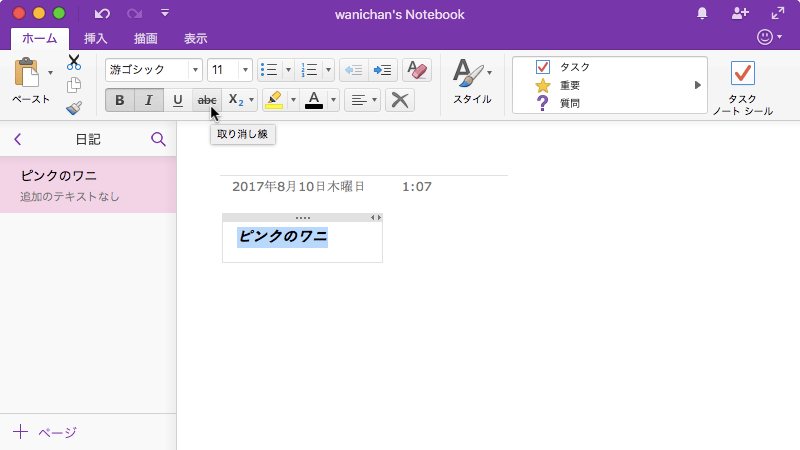The image size is (800, 450).
Task: Select the タスク tag
Action: click(x=563, y=67)
